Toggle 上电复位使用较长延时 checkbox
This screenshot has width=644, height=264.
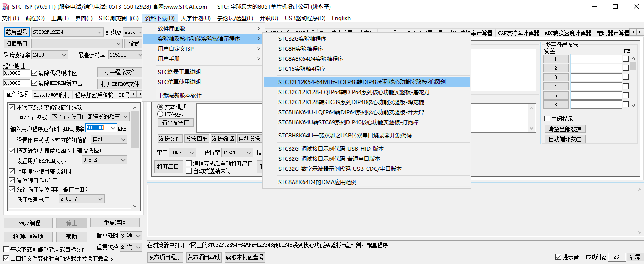click(x=12, y=171)
